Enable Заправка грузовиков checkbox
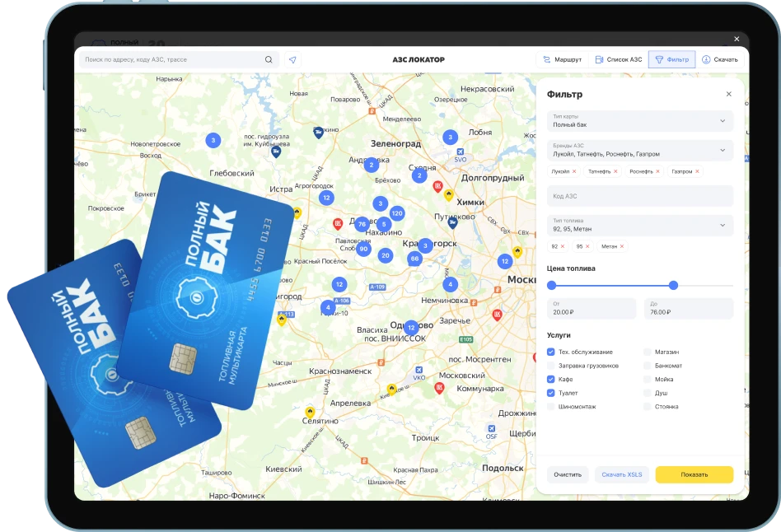 pos(550,366)
